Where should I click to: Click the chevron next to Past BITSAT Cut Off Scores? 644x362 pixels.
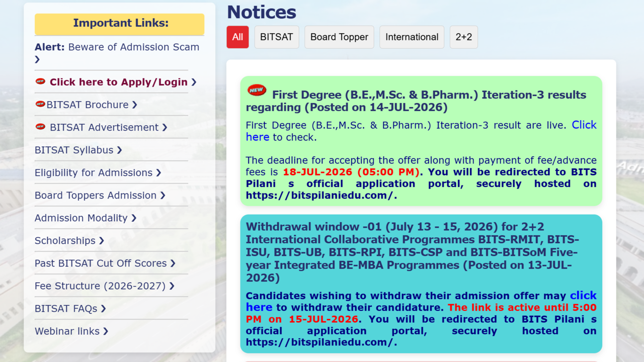click(173, 263)
